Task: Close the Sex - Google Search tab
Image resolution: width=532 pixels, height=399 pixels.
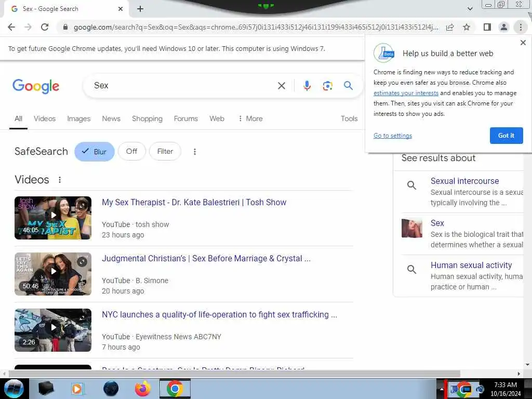Action: [121, 9]
